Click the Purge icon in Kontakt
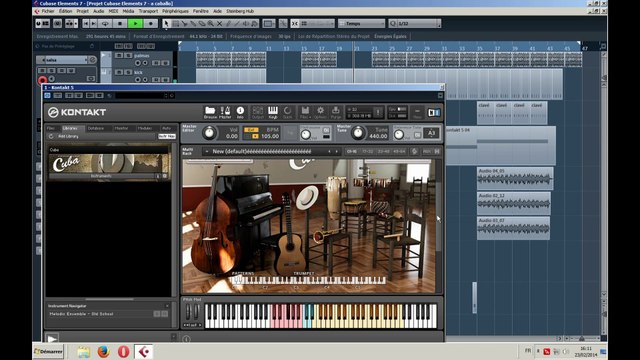The image size is (640, 360). [x=336, y=112]
